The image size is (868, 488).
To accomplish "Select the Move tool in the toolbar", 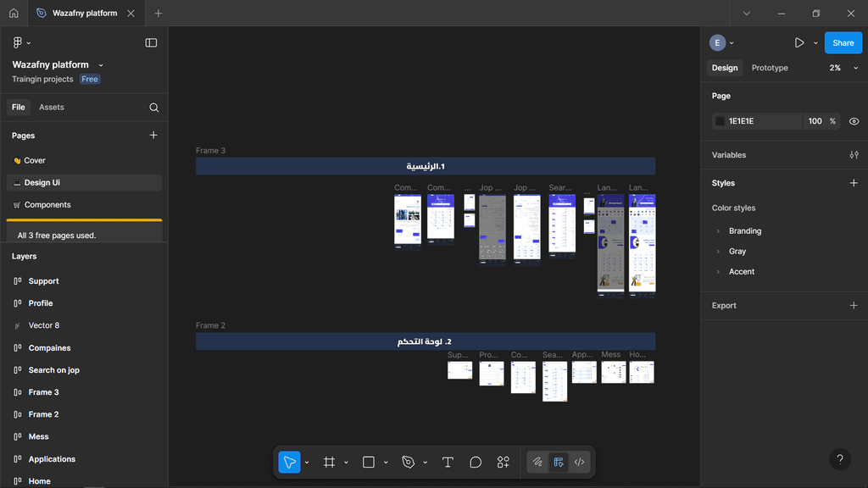I will (289, 462).
